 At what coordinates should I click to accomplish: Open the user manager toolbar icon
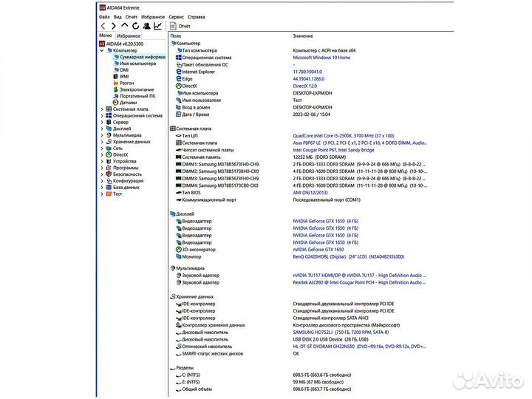[146, 26]
